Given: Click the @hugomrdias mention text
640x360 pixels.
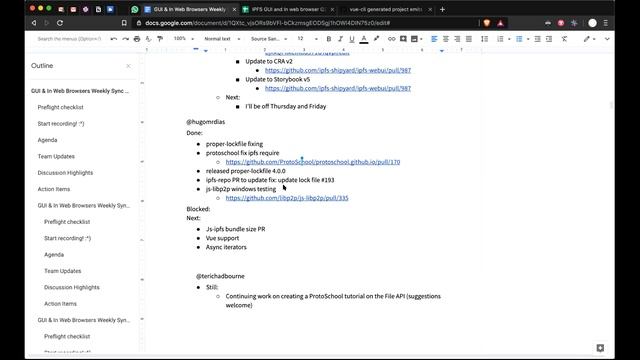Looking at the screenshot, I should click(206, 122).
